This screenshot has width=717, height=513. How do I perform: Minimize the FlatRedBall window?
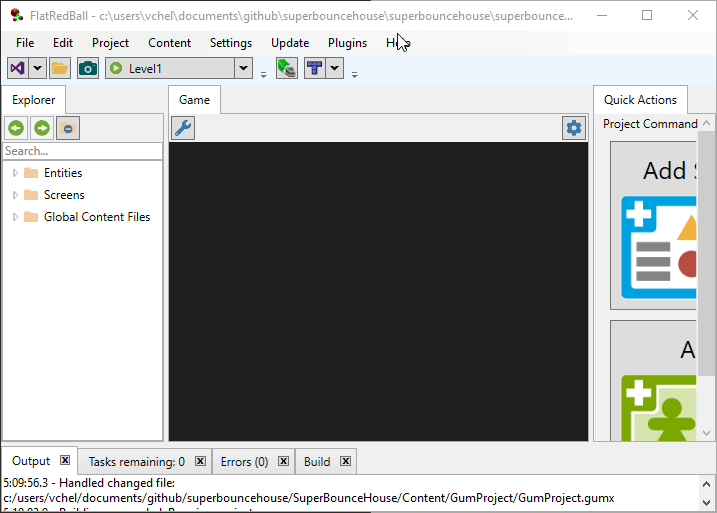coord(602,16)
